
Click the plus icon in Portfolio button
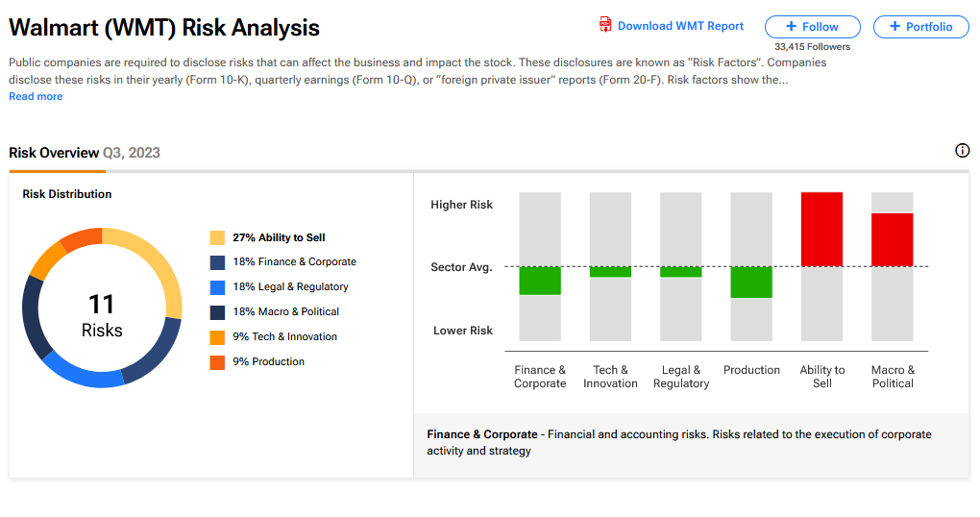pos(895,26)
